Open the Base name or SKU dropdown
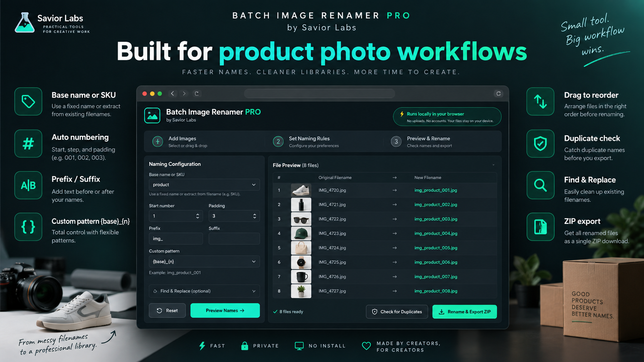The image size is (644, 362). pyautogui.click(x=204, y=185)
